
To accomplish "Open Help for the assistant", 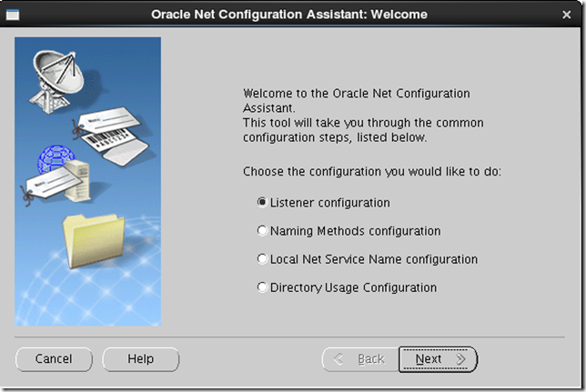I will (x=140, y=359).
